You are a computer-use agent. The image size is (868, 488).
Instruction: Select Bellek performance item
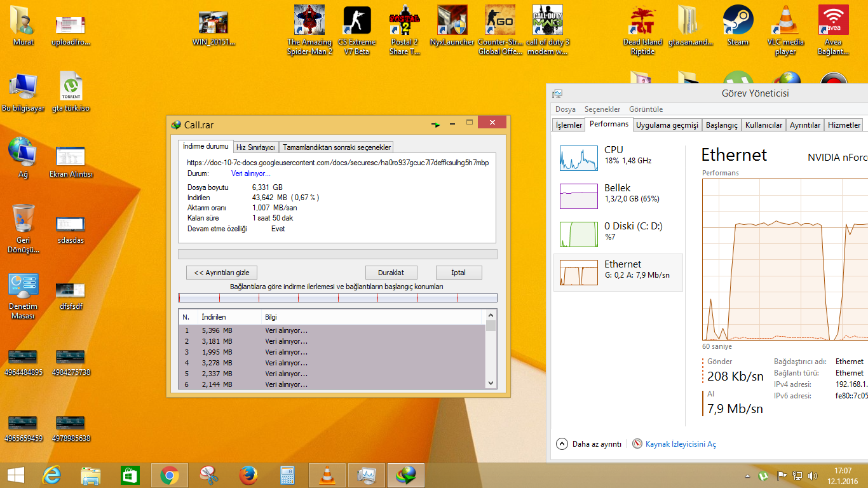point(618,196)
